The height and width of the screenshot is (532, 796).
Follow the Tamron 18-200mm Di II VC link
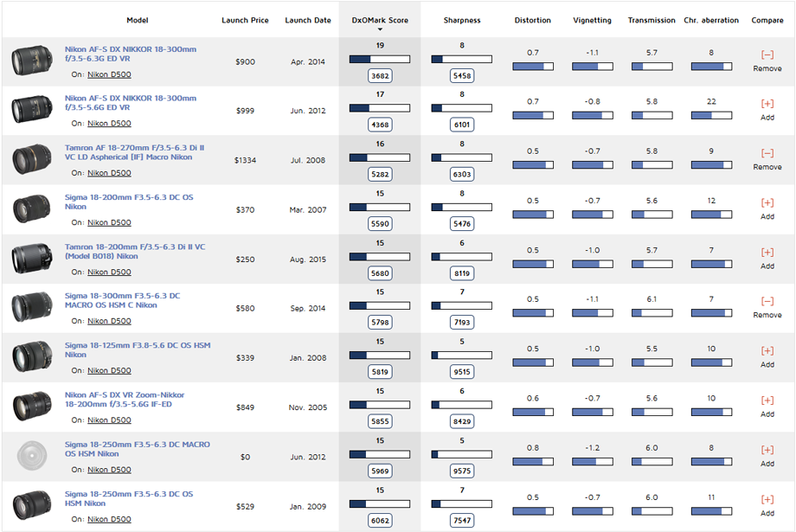135,251
